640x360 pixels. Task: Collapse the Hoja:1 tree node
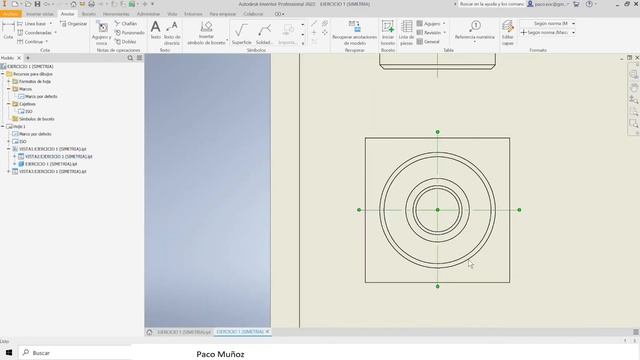[x=3, y=126]
